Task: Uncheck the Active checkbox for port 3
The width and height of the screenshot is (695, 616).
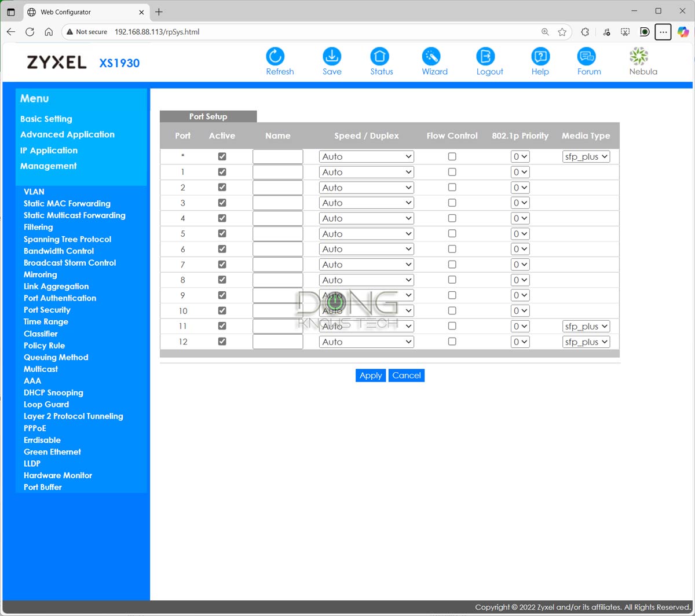Action: click(222, 203)
